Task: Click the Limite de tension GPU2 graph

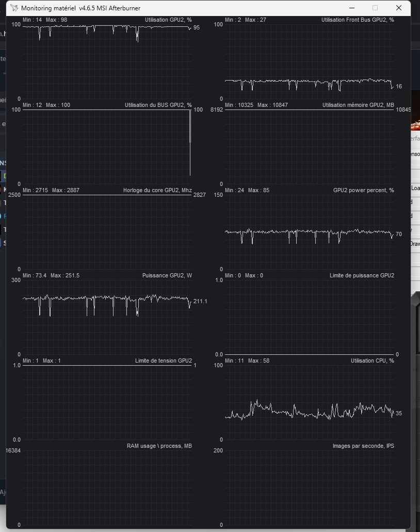Action: coord(106,403)
